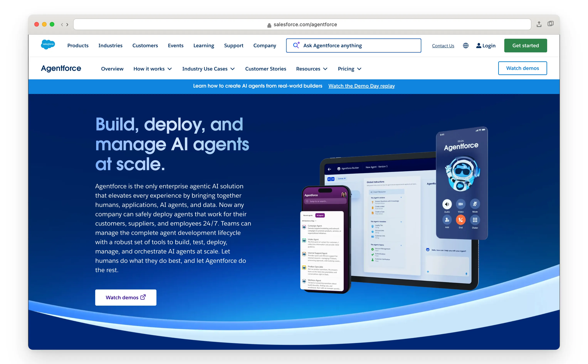Open the Company menu
Screen dimensions: 588x364
click(264, 45)
